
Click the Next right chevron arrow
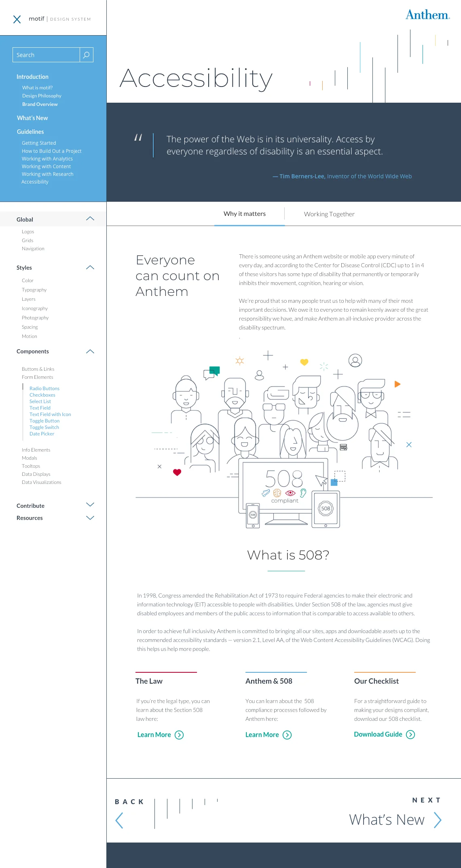(438, 820)
